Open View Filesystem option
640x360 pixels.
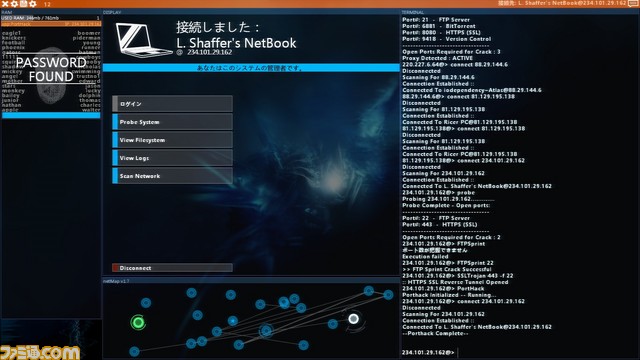[x=173, y=140]
